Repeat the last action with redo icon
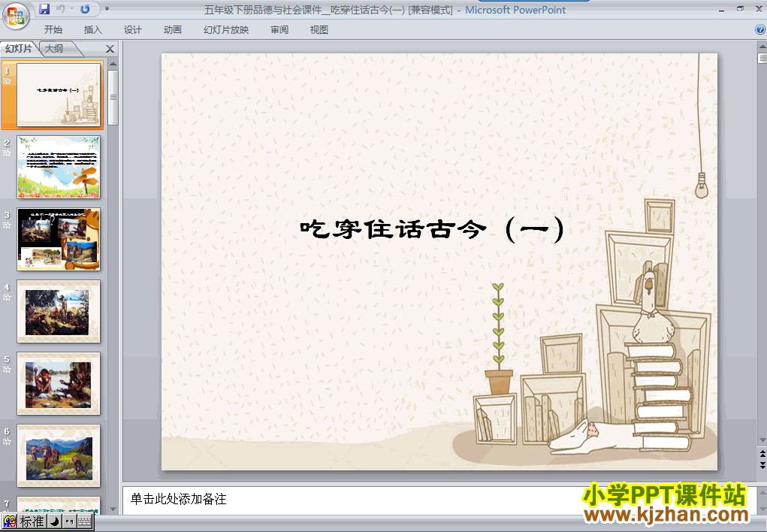 coord(85,9)
